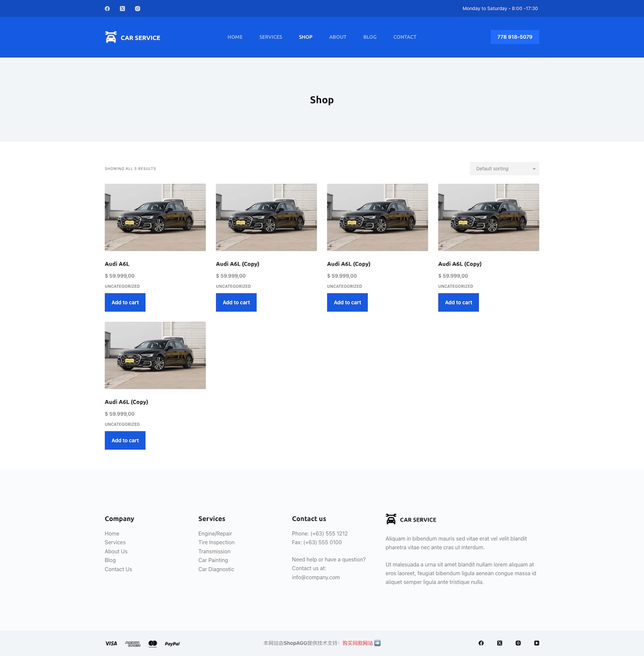Screen dimensions: 644x656
Task: Click the Fax: (+63) 555 0100 text
Action: coord(317,542)
